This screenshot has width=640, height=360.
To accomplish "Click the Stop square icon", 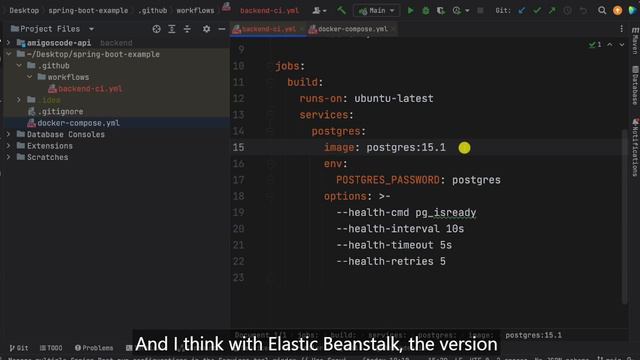I will (480, 11).
